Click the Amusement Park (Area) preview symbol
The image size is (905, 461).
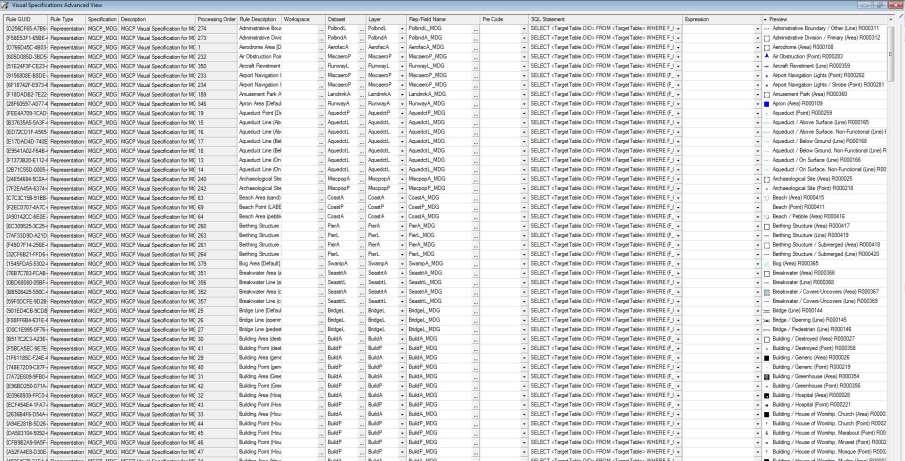[x=766, y=94]
